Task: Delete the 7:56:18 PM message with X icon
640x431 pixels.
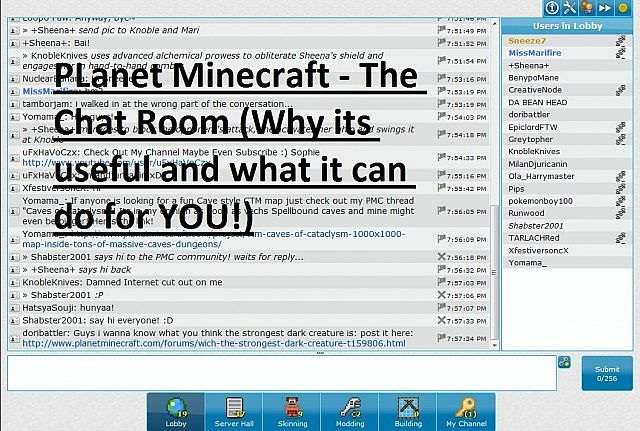Action: pos(441,257)
